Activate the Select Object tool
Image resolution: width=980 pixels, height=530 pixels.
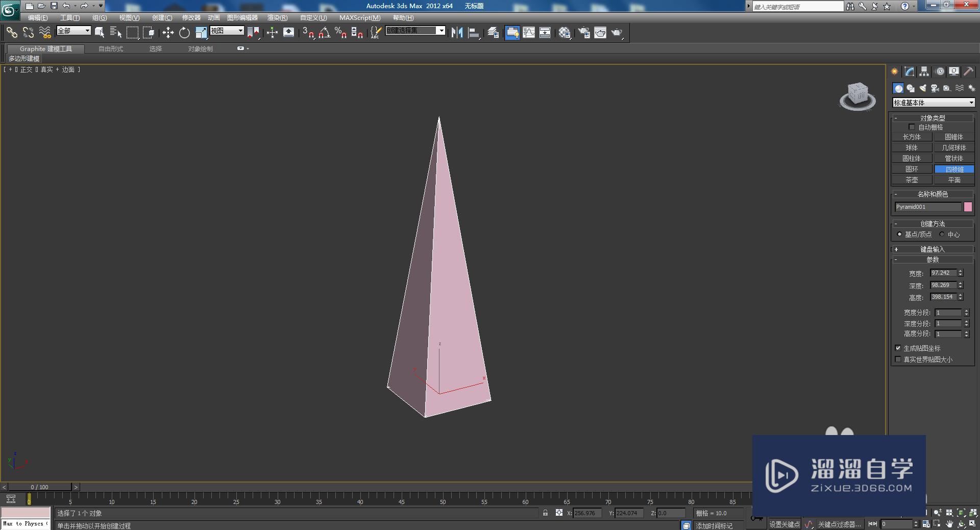[100, 33]
